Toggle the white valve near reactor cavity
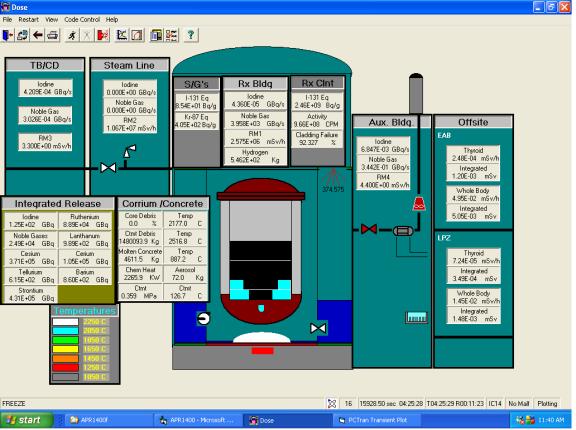 point(318,328)
